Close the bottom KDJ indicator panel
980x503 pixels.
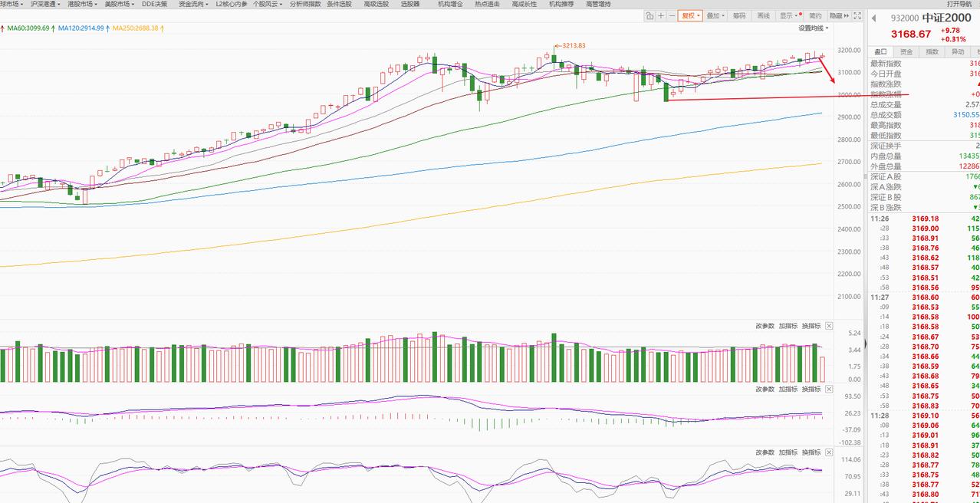point(829,452)
